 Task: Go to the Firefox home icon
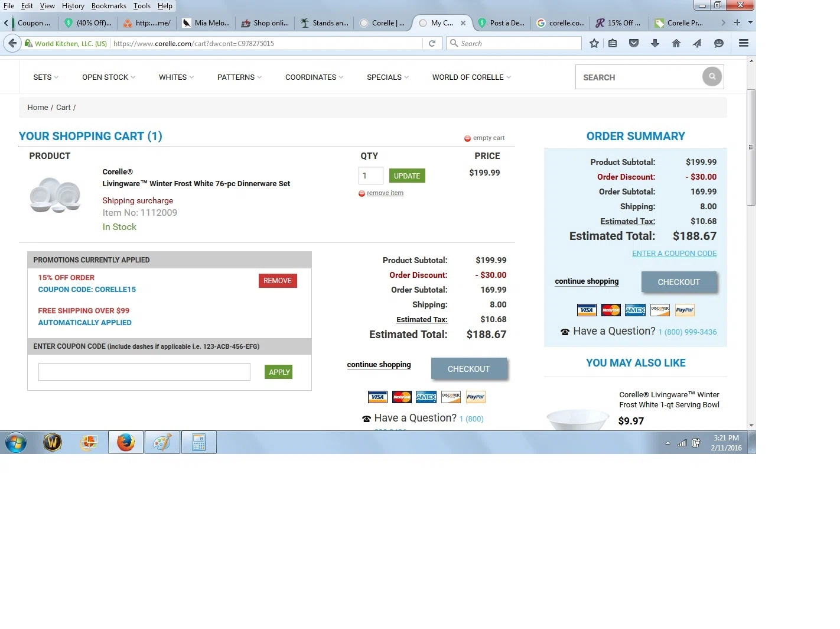click(x=676, y=43)
